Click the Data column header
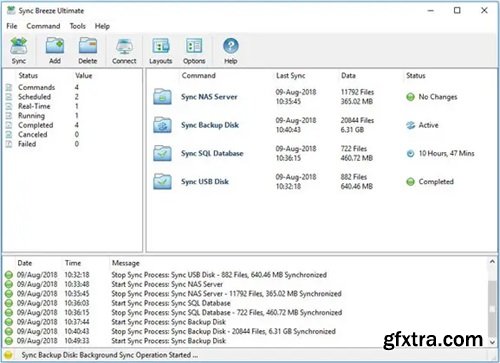The width and height of the screenshot is (500, 363). pos(348,76)
